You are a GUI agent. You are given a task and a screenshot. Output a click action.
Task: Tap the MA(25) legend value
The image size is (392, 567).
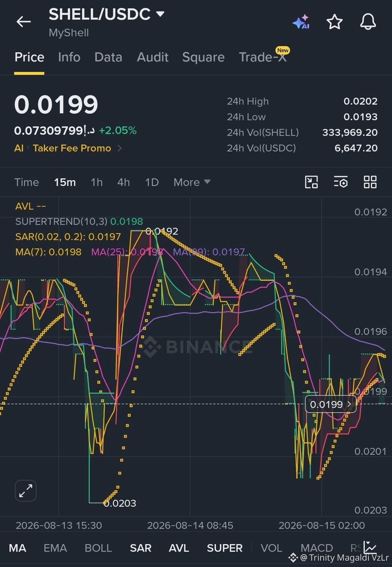127,252
